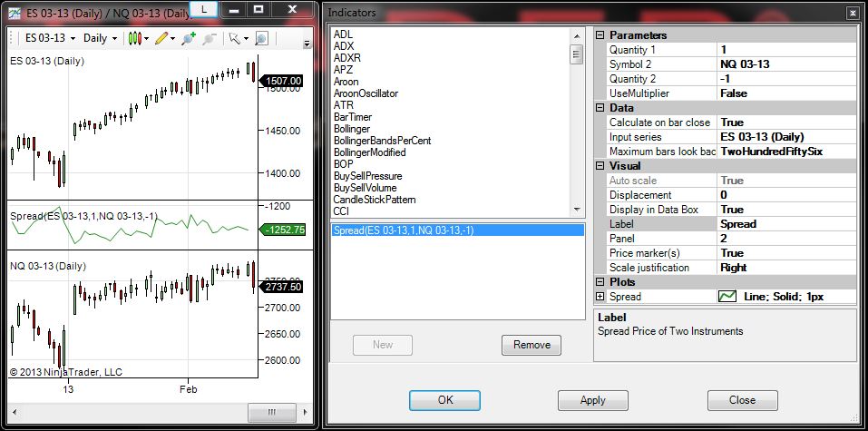Viewport: 868px width, 431px height.
Task: Click the Spread plot line style icon
Action: point(727,297)
